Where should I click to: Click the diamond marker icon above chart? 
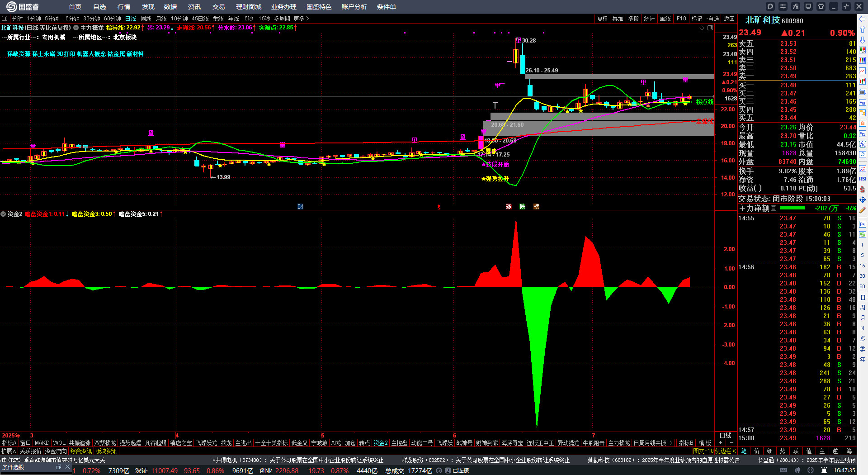(702, 28)
